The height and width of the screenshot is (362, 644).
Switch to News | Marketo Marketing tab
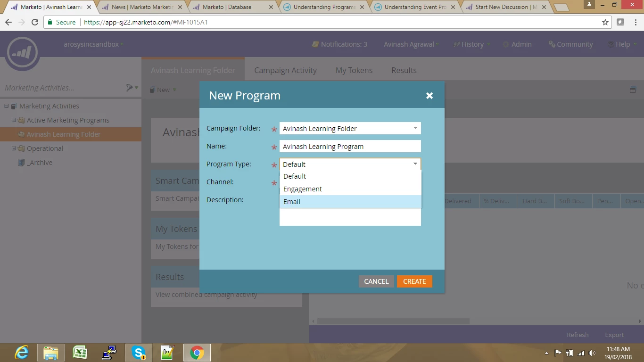click(141, 7)
